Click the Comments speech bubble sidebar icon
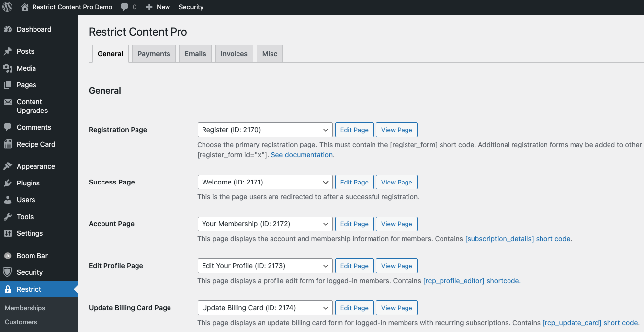The height and width of the screenshot is (332, 644). click(x=8, y=127)
